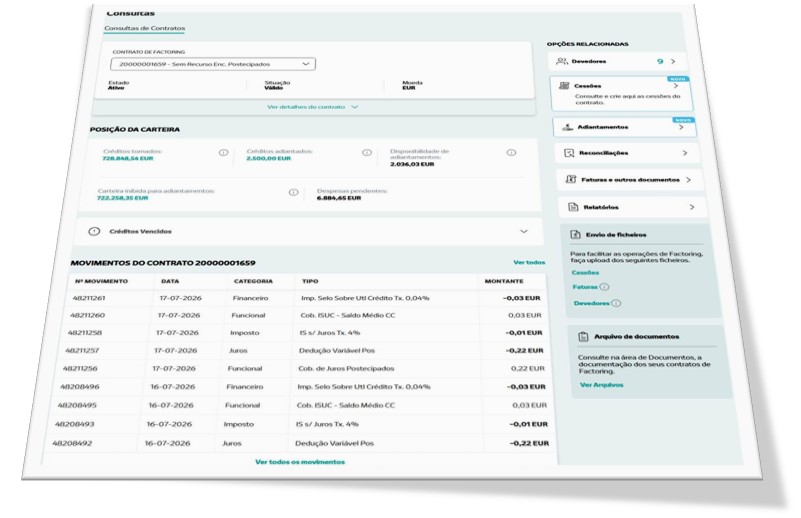Click Despesas pendentes value 6.884,65 EUR

339,198
